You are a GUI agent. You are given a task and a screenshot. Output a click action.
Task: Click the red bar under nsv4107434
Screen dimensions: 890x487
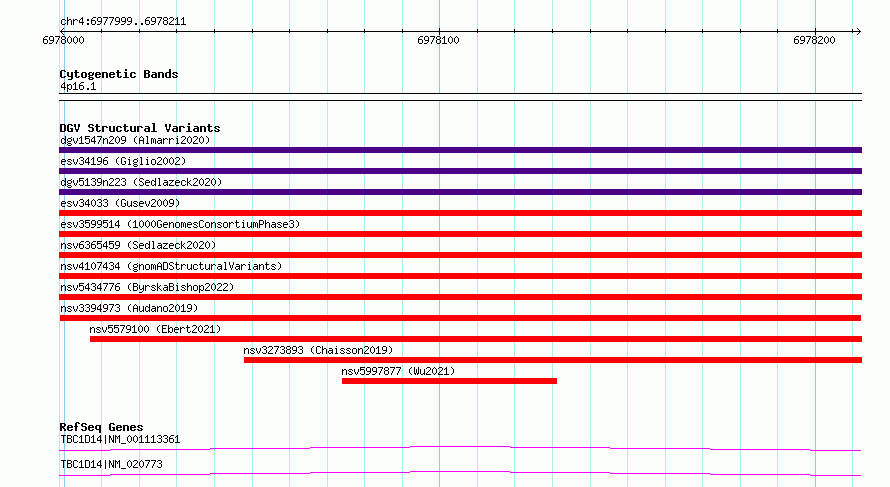point(460,276)
